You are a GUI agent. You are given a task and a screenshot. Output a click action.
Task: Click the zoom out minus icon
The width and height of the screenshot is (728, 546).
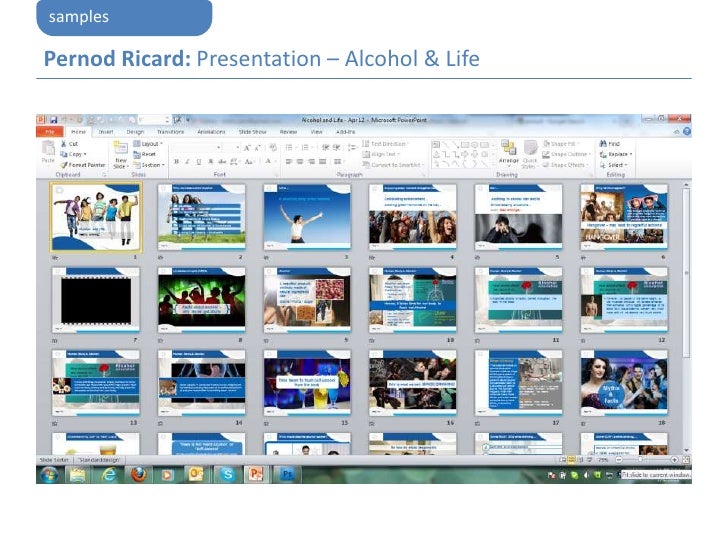tap(619, 460)
